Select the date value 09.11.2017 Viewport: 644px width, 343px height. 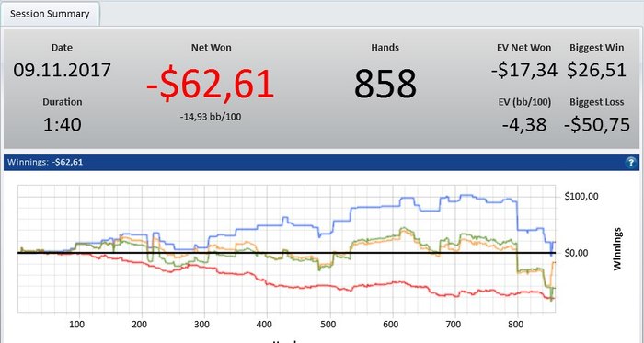coord(62,70)
